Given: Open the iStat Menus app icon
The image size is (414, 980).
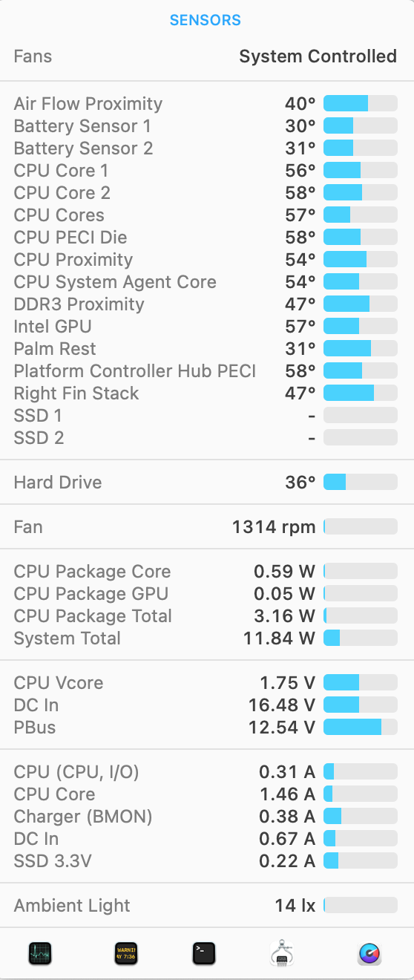Looking at the screenshot, I should (369, 953).
